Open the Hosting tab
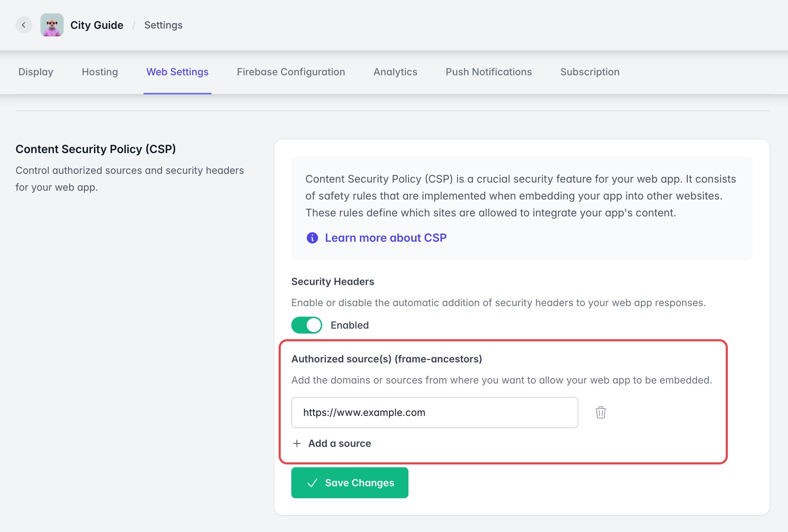This screenshot has height=532, width=788. pos(100,72)
